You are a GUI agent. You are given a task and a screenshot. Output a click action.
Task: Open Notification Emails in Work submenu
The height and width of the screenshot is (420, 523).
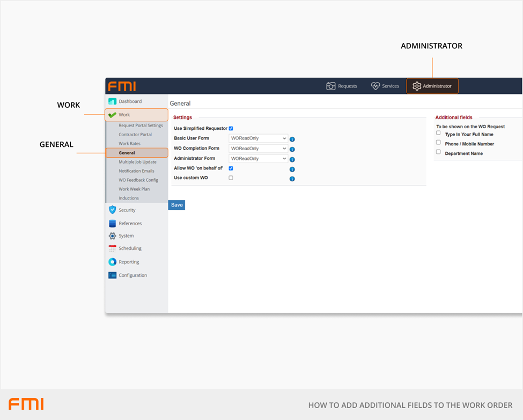136,171
